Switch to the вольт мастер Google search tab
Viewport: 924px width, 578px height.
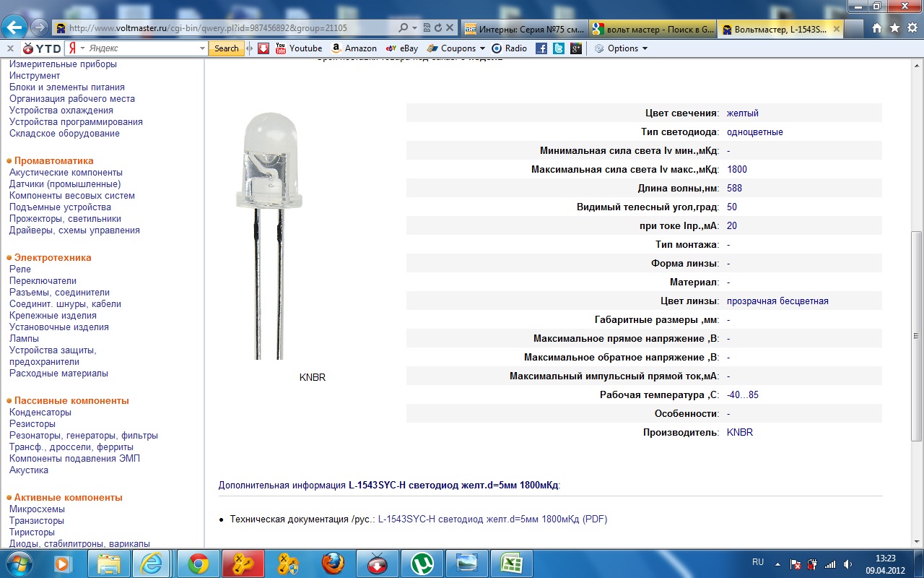point(653,29)
